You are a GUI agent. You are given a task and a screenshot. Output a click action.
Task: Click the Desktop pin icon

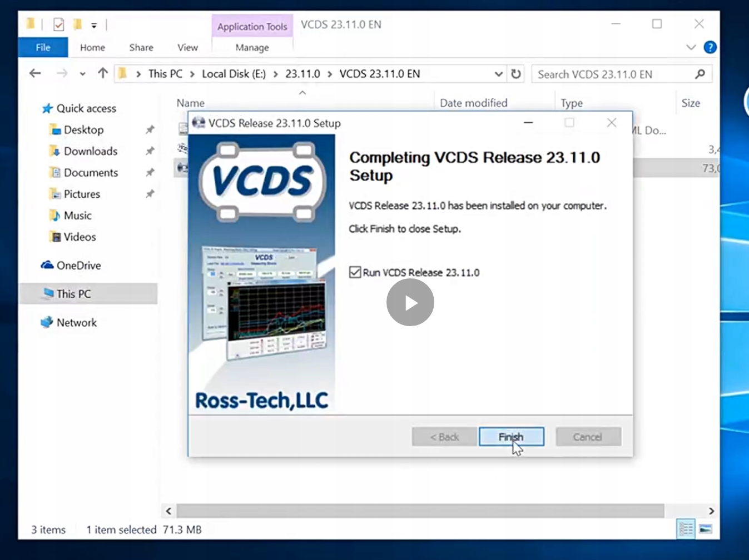(150, 129)
